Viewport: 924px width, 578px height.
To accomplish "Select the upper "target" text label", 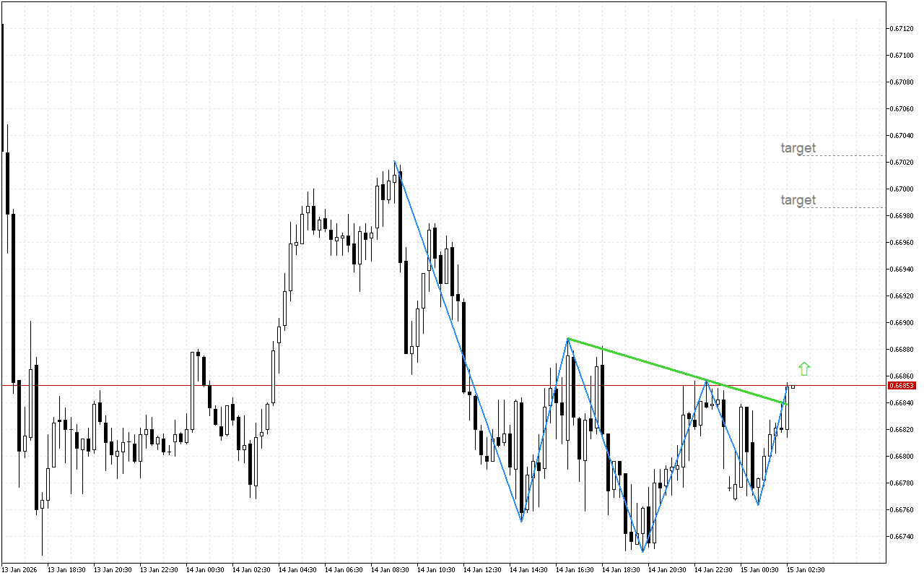I will [798, 148].
